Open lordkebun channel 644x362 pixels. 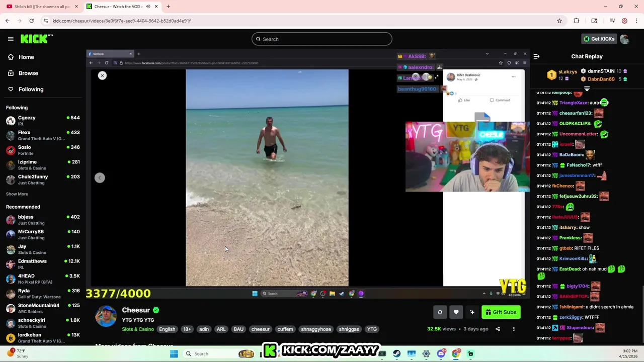click(43, 337)
